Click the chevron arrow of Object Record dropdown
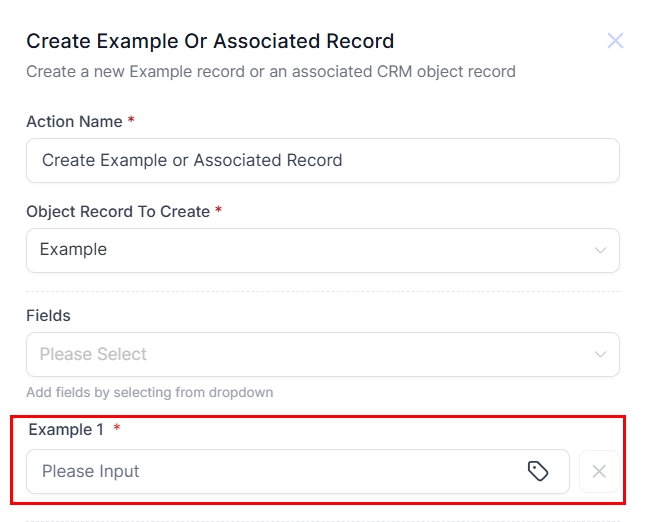This screenshot has width=647, height=522. (x=600, y=250)
